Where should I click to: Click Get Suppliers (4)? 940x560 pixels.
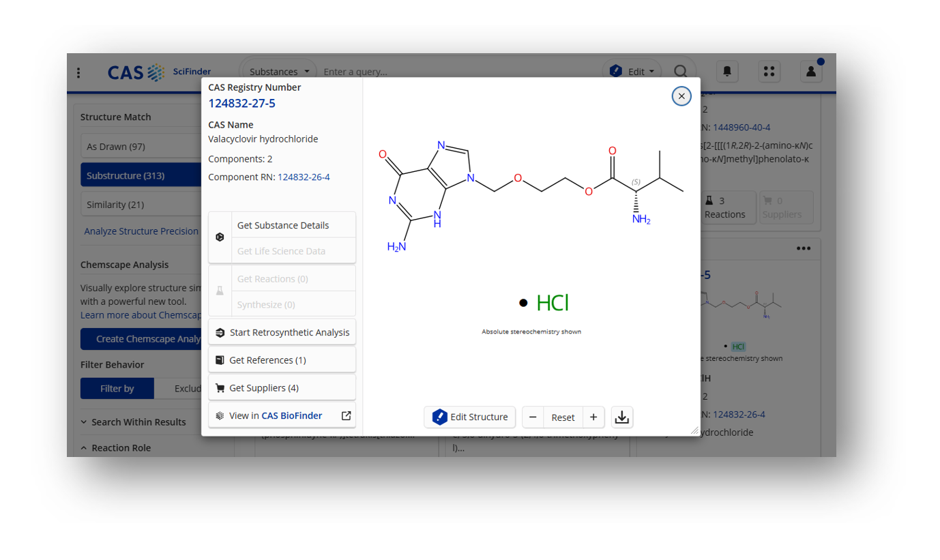282,388
